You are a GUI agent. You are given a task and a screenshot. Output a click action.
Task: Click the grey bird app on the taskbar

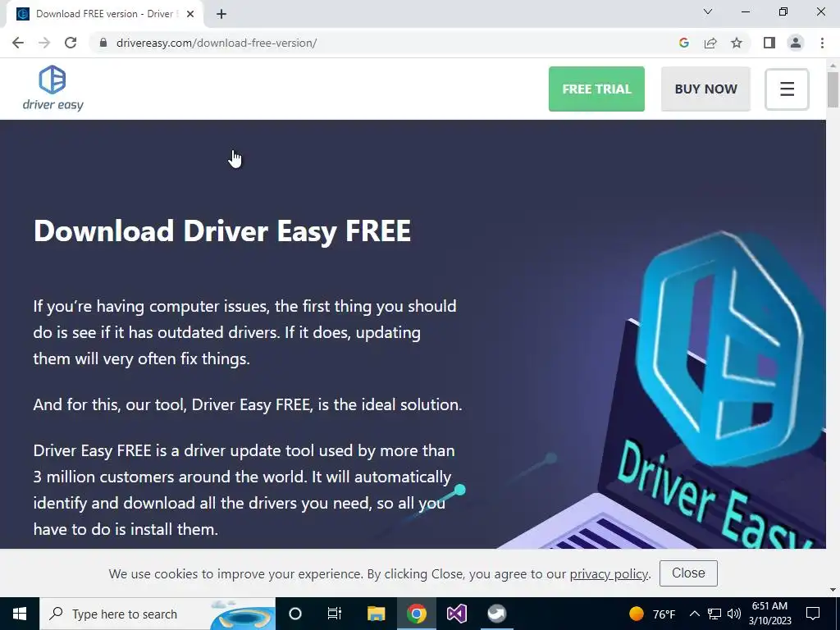coord(496,614)
